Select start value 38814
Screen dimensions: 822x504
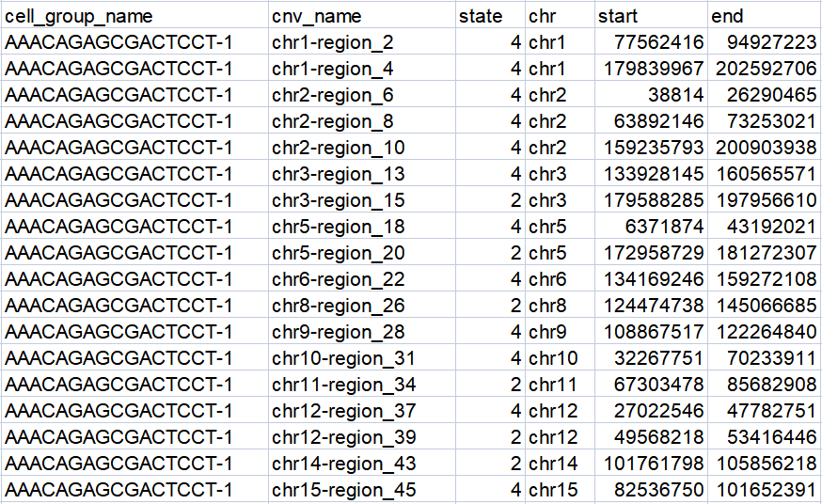(651, 94)
